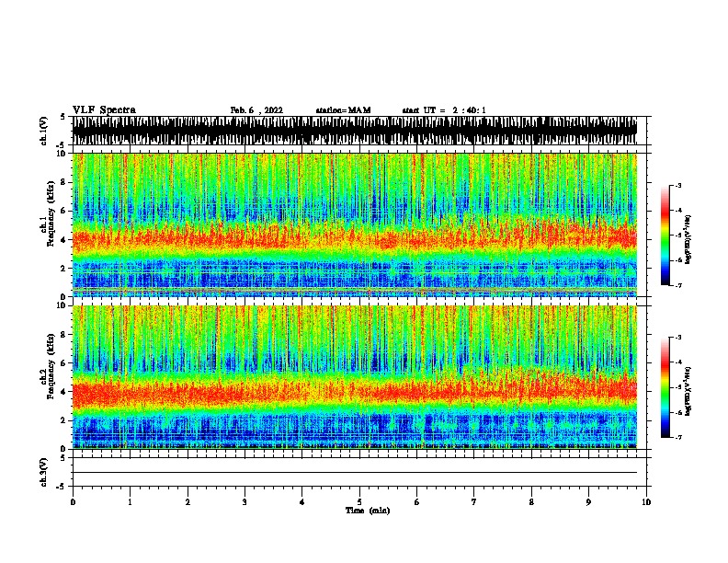This screenshot has width=728, height=563.
Task: Click the time axis tick label "3"
Action: tap(245, 502)
